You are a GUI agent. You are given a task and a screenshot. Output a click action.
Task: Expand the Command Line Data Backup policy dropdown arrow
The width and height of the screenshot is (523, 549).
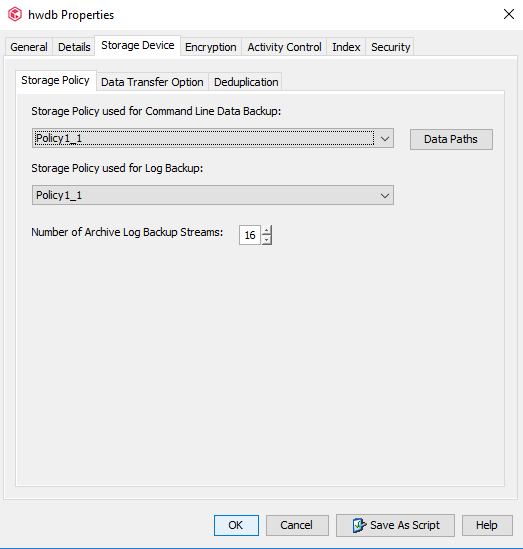[385, 139]
